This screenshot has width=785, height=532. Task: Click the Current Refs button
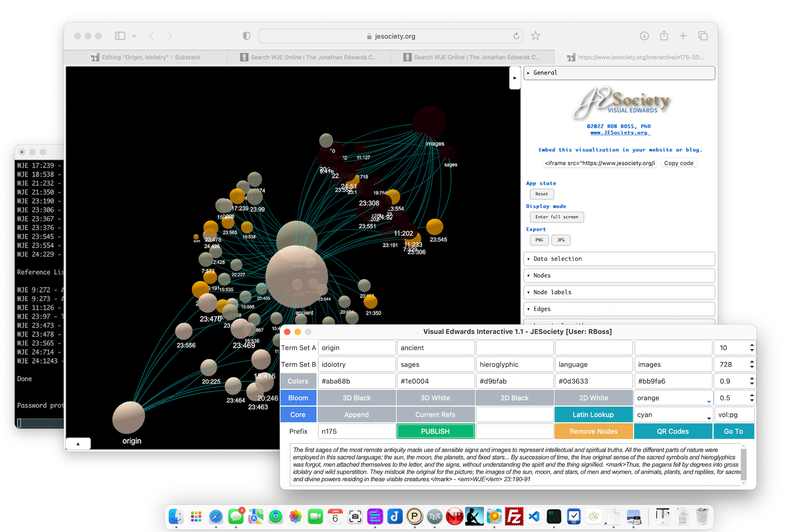(436, 415)
